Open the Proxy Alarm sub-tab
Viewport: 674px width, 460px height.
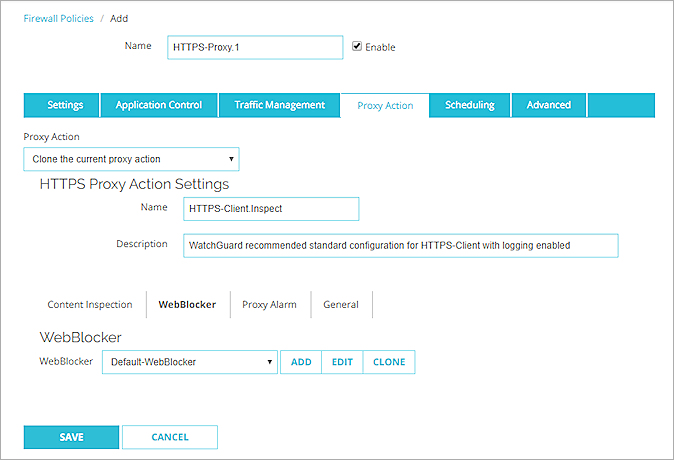[269, 305]
